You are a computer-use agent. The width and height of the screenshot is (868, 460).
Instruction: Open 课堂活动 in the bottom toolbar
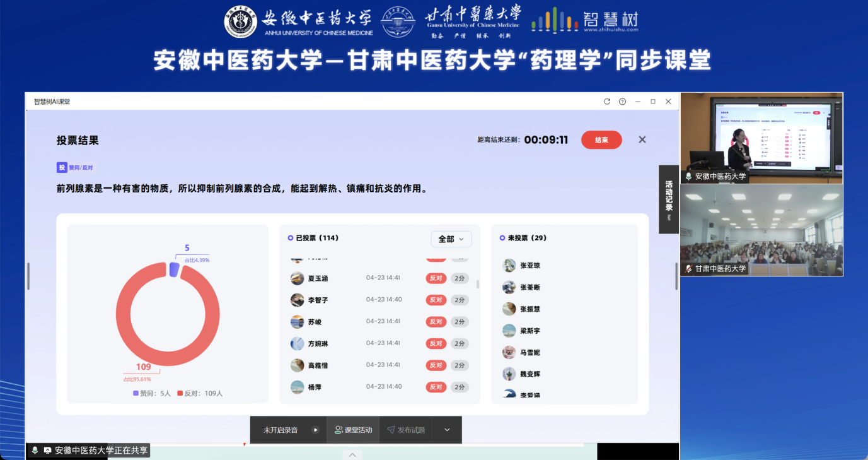[x=353, y=430]
